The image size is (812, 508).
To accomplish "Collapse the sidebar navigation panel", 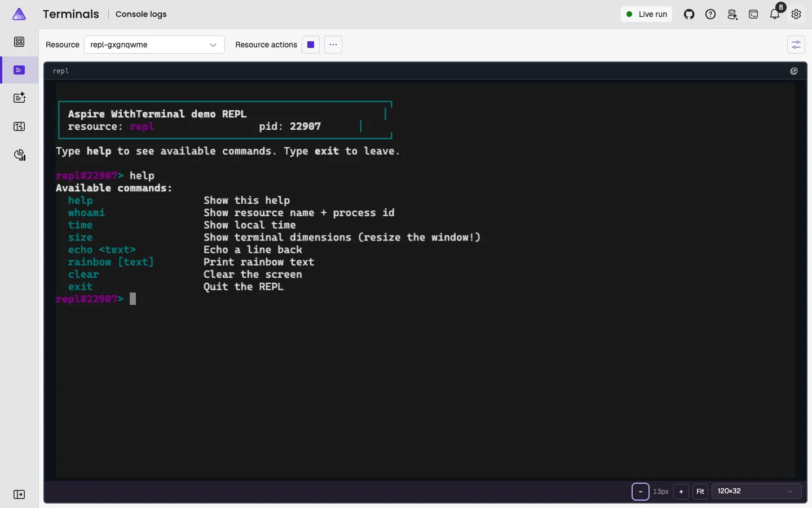I will click(19, 494).
